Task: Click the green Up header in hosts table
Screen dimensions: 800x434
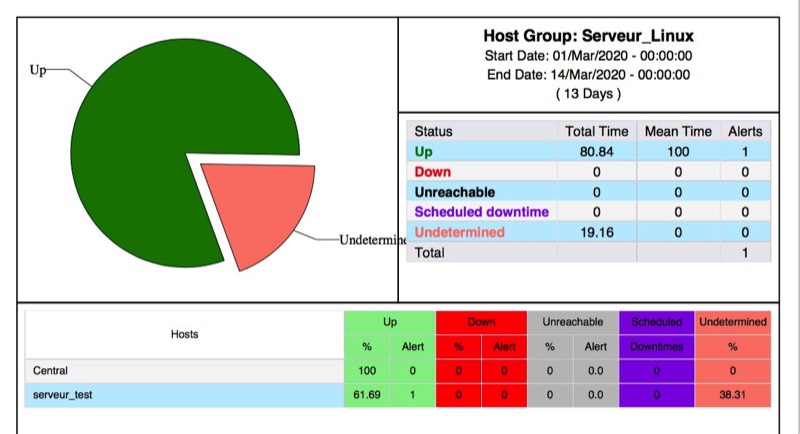Action: 389,322
